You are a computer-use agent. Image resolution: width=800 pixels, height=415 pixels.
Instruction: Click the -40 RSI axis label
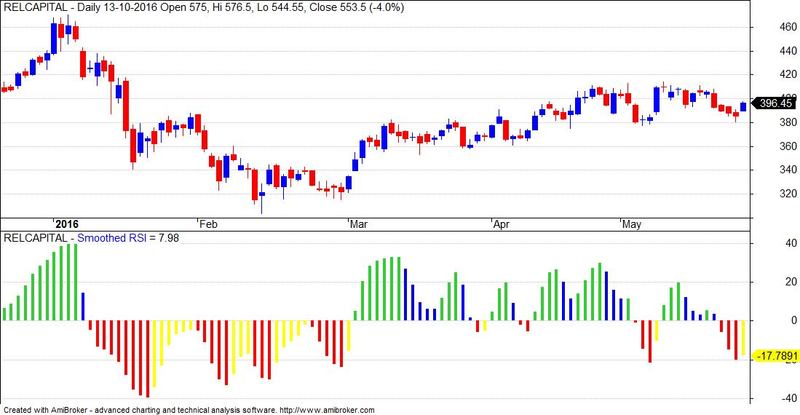[788, 398]
